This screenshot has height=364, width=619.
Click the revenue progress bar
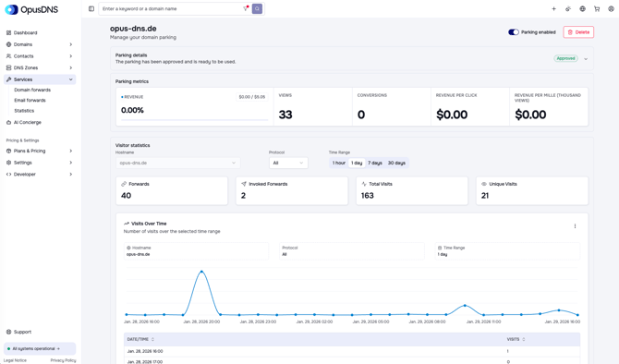tap(194, 119)
